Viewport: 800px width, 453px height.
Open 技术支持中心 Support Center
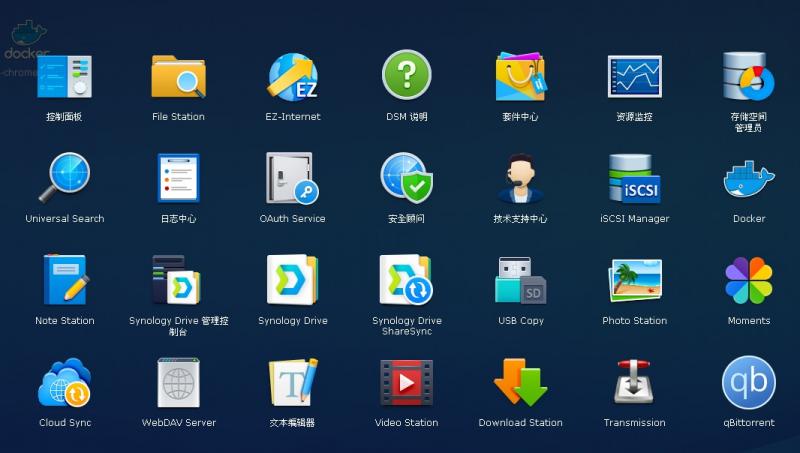(520, 178)
